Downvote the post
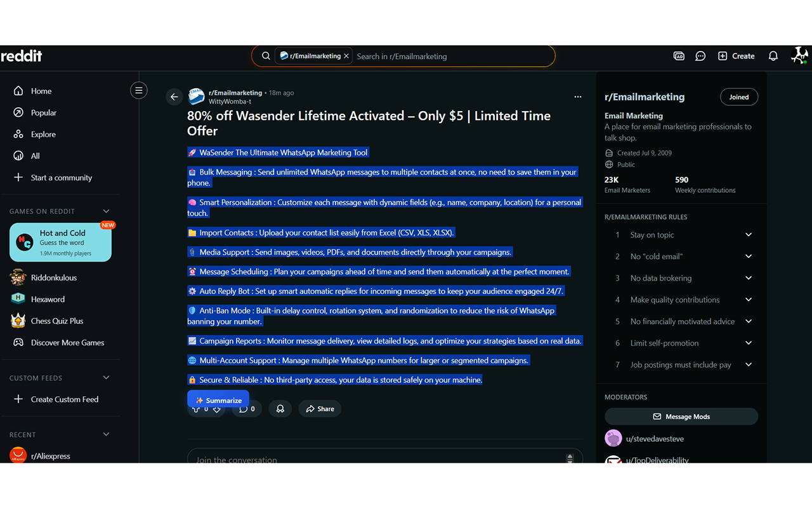 click(x=217, y=410)
